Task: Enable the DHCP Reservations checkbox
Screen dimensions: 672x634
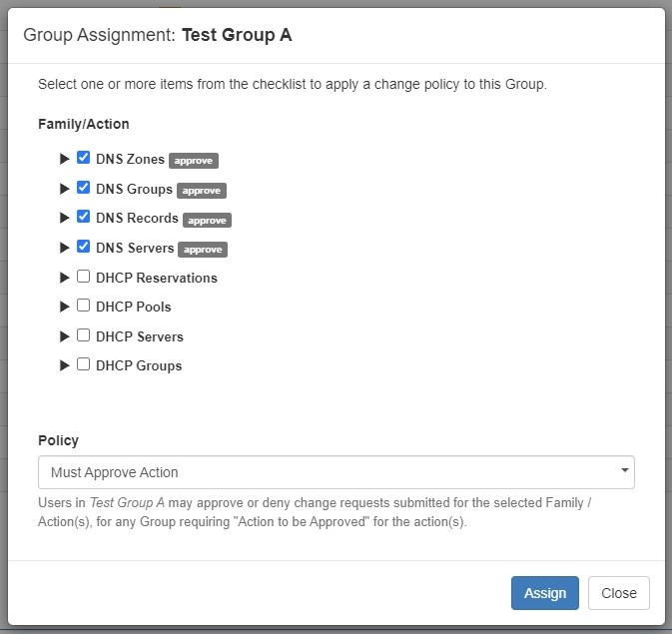Action: 84,277
